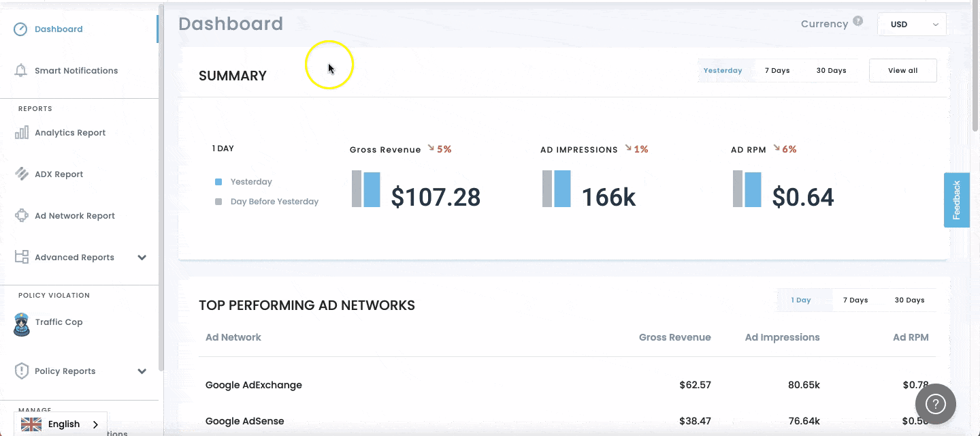This screenshot has width=980, height=436.
Task: Expand the Advanced Reports chevron
Action: tap(142, 258)
